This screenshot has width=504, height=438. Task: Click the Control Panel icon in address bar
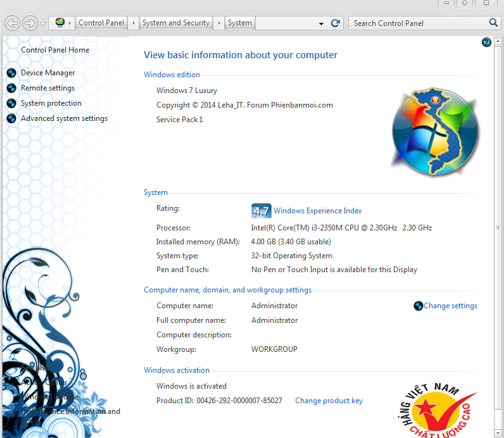[60, 23]
